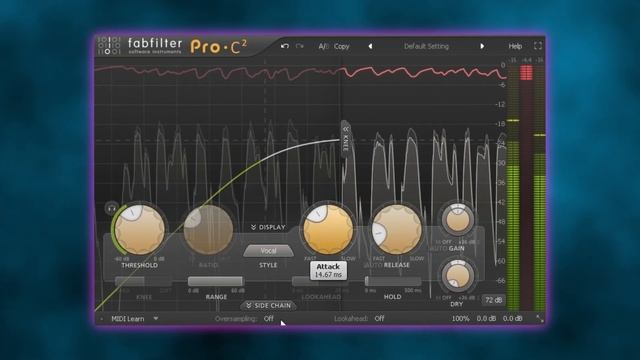Image resolution: width=640 pixels, height=360 pixels.
Task: Click the Redo arrow icon
Action: click(300, 46)
